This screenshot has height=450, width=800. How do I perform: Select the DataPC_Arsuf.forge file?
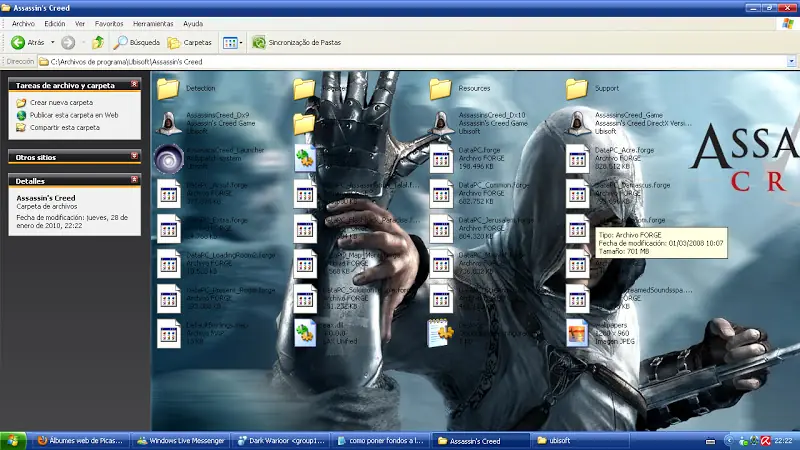pyautogui.click(x=168, y=194)
